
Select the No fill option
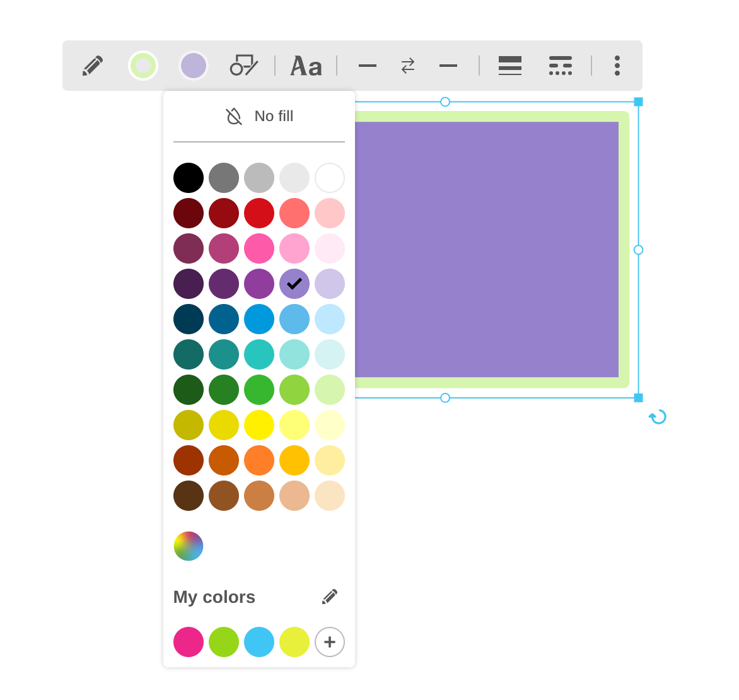[x=259, y=116]
